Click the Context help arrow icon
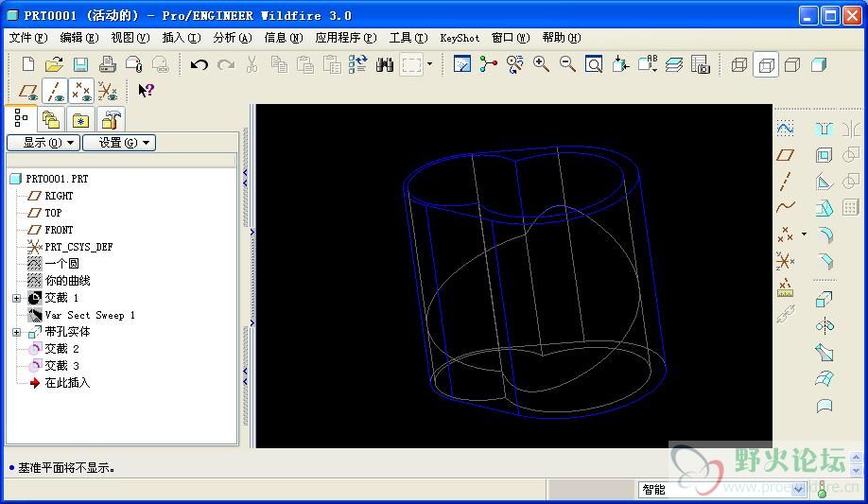Image resolution: width=868 pixels, height=504 pixels. coord(146,90)
